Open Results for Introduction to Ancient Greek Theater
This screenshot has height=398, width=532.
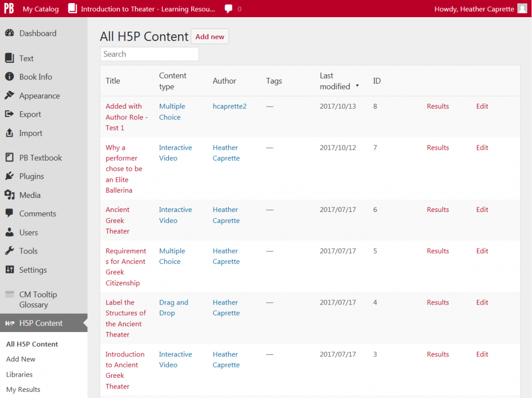[x=437, y=354]
